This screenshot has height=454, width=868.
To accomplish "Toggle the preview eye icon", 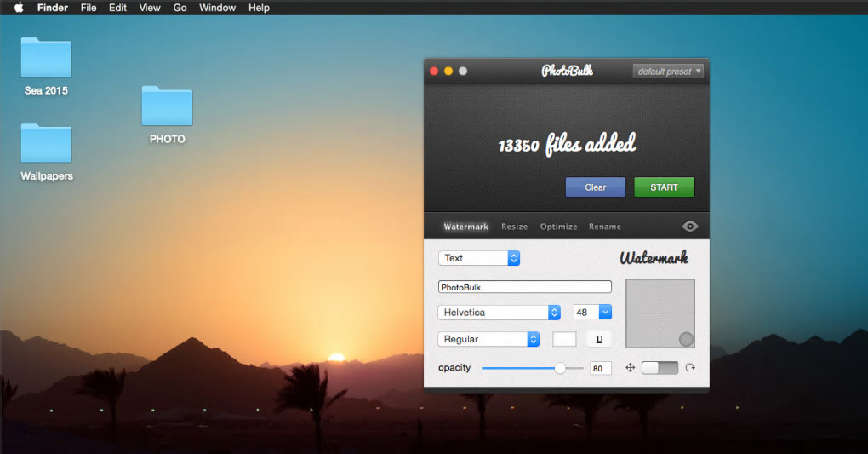I will coord(690,227).
